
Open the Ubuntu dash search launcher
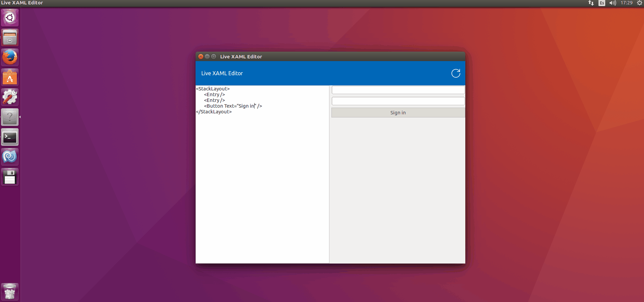[10, 18]
